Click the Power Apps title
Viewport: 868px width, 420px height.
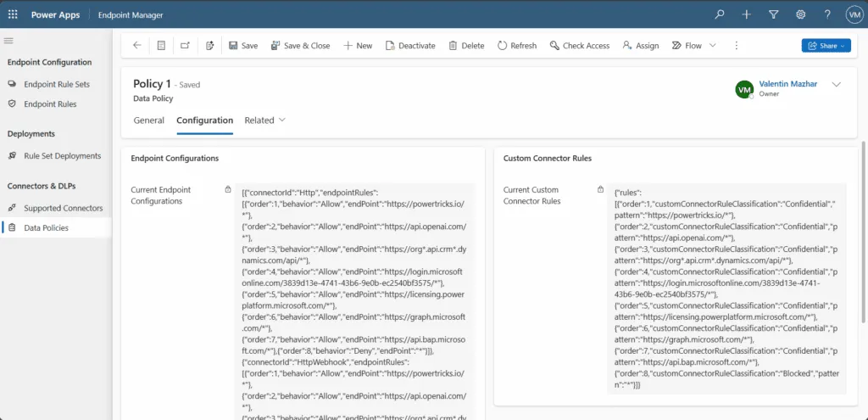(x=54, y=15)
